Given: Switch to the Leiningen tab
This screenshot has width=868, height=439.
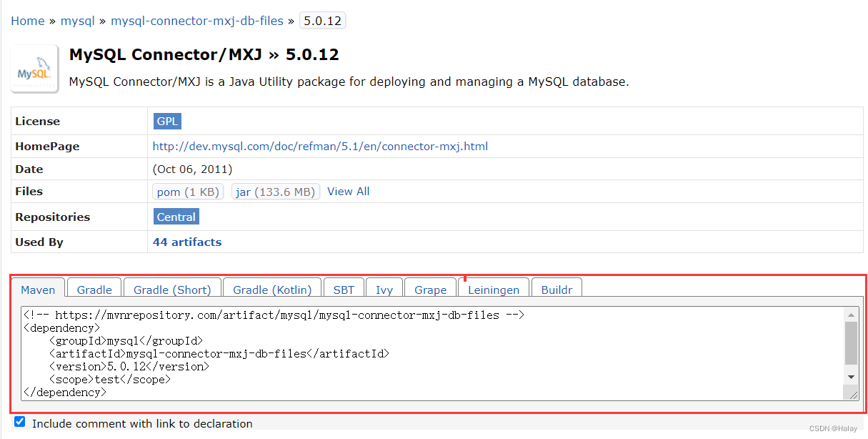Looking at the screenshot, I should pyautogui.click(x=494, y=289).
